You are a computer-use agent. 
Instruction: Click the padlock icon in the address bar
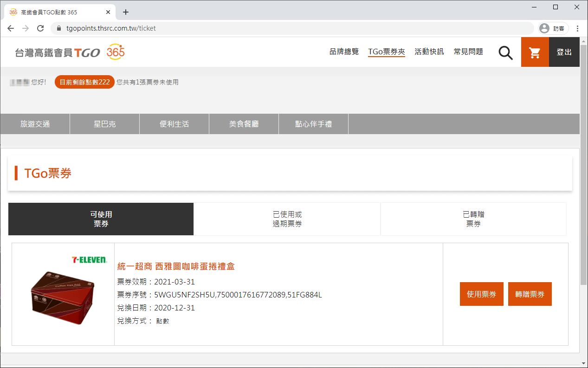[58, 28]
